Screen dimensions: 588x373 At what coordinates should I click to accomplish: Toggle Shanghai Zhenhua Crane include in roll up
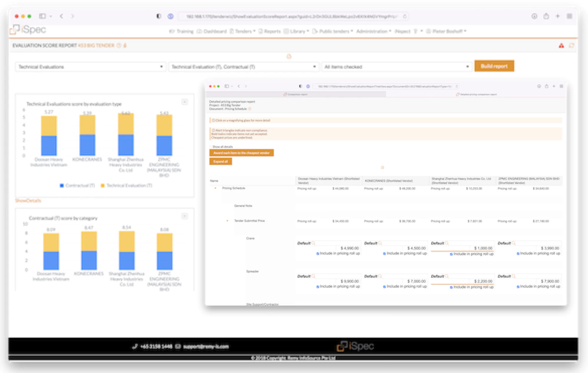451,254
